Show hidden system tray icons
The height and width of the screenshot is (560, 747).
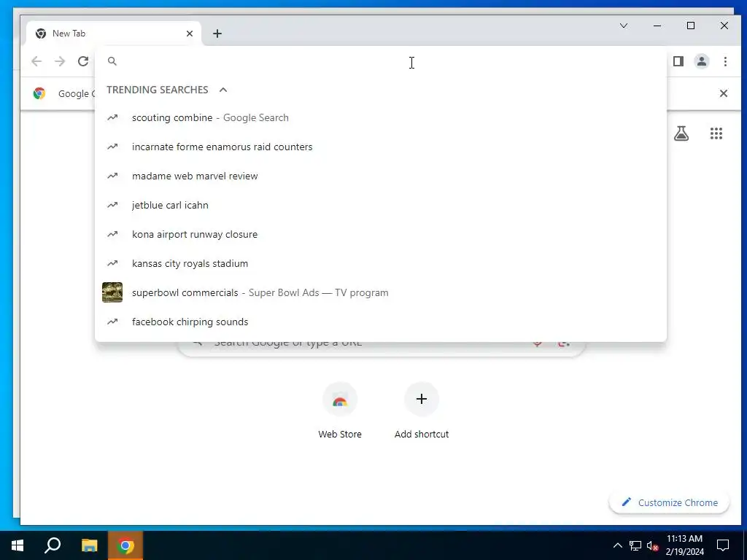point(617,545)
